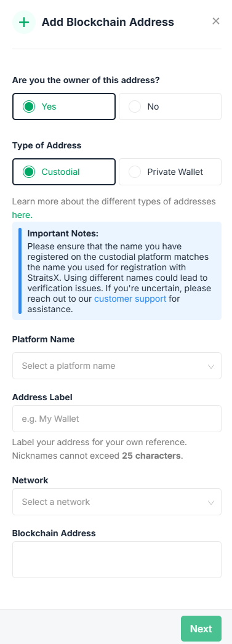This screenshot has width=232, height=644.
Task: Click the Network chevron arrow
Action: (x=211, y=502)
